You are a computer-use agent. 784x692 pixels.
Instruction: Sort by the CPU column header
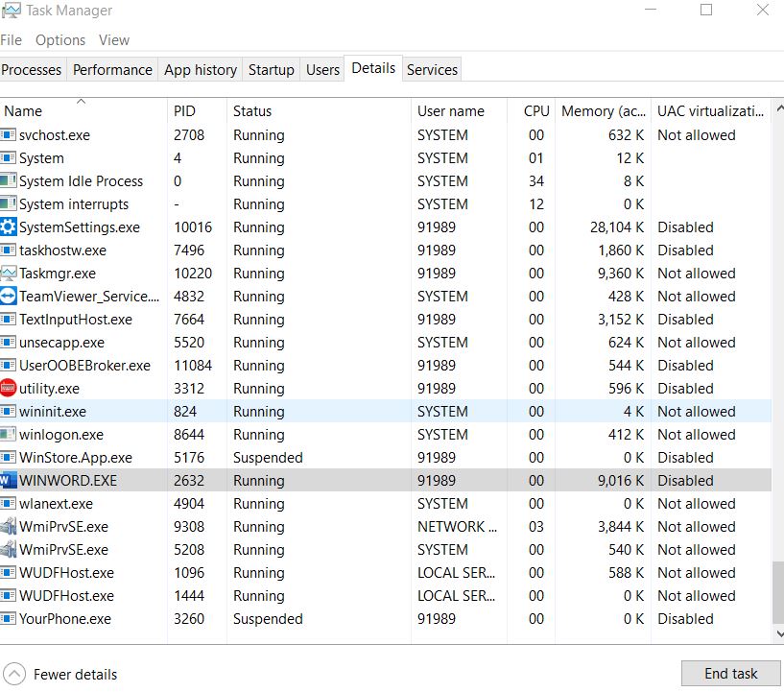[531, 111]
